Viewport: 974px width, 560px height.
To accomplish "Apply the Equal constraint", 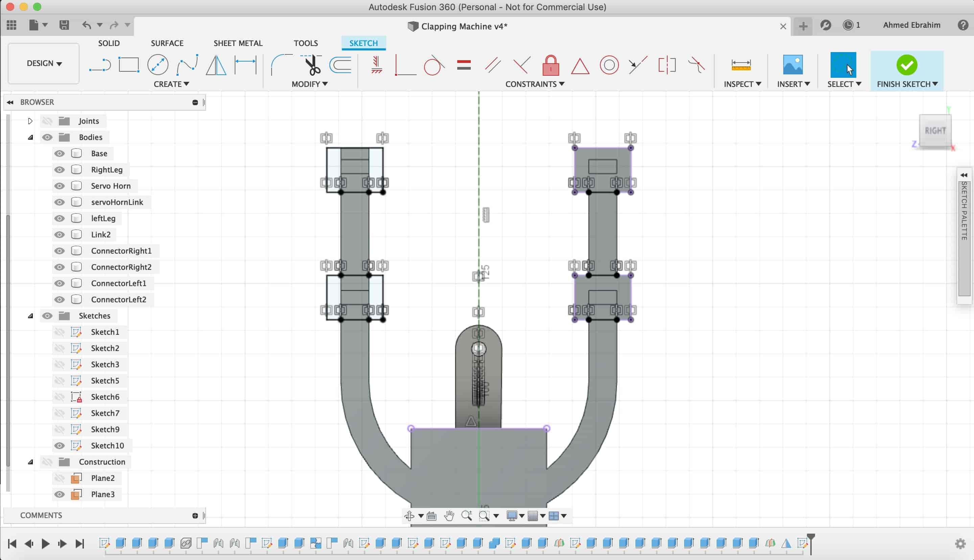I will click(x=464, y=65).
